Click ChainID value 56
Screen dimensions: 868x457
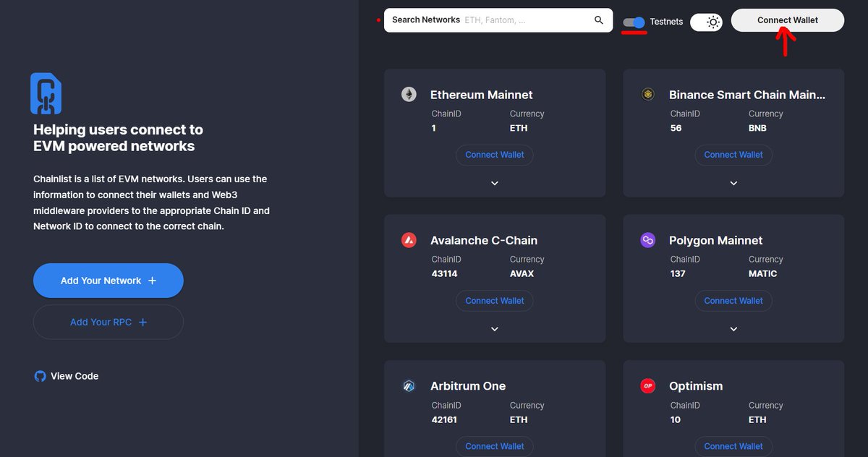pyautogui.click(x=676, y=128)
